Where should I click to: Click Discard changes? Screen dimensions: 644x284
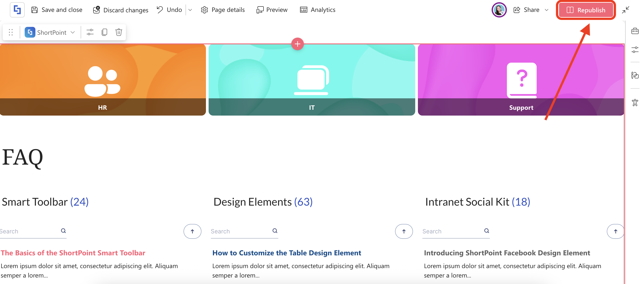(121, 10)
